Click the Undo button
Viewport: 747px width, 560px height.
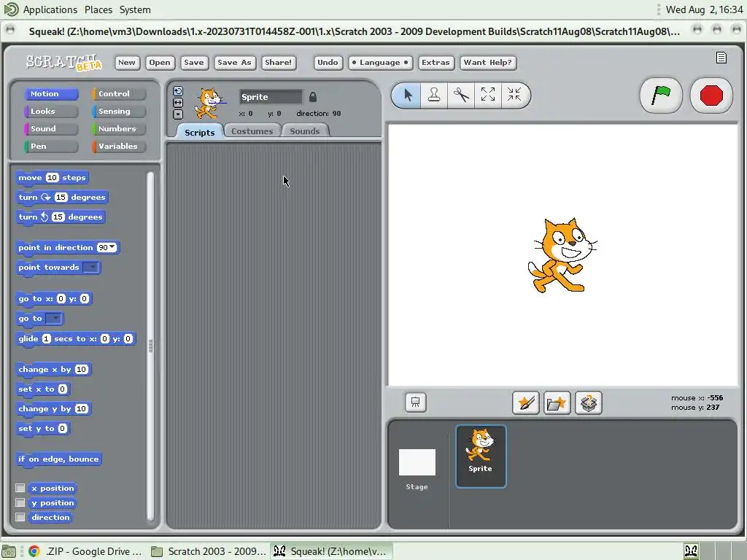click(x=328, y=63)
